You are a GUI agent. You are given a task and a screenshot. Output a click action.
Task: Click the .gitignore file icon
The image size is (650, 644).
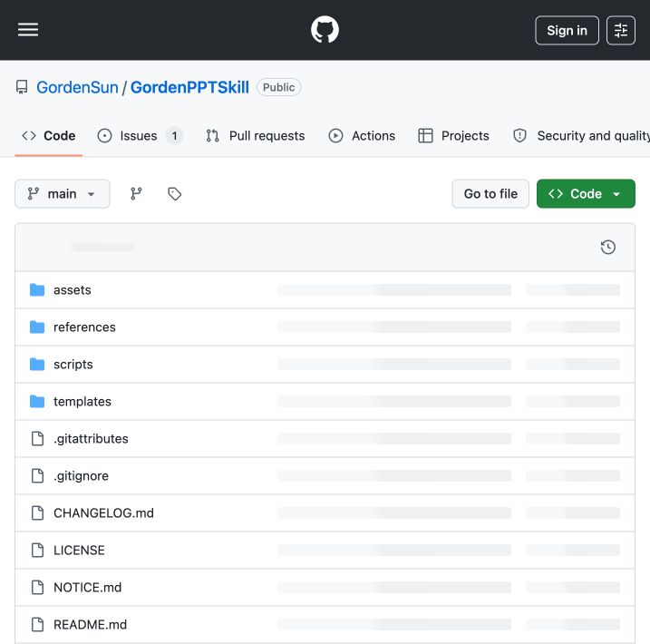point(38,476)
